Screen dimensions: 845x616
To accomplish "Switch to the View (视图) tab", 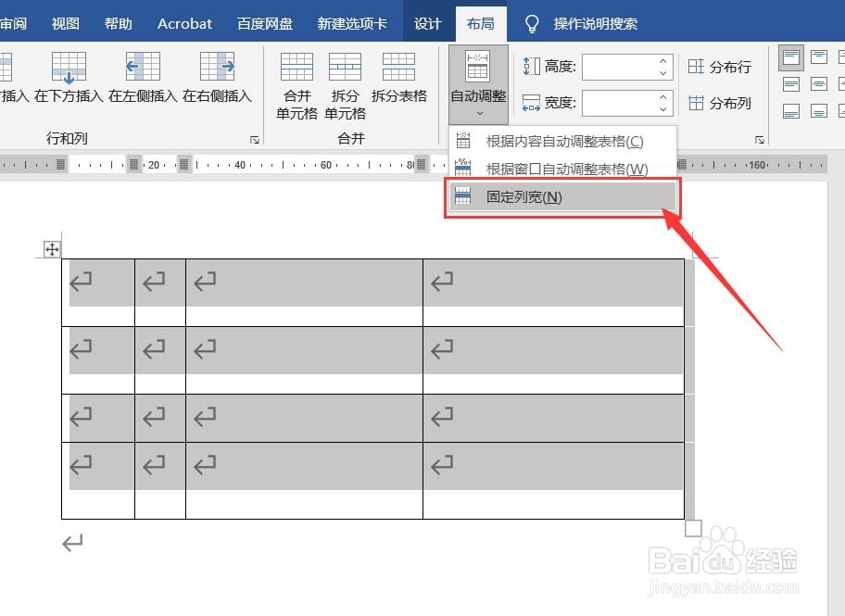I will 65,24.
